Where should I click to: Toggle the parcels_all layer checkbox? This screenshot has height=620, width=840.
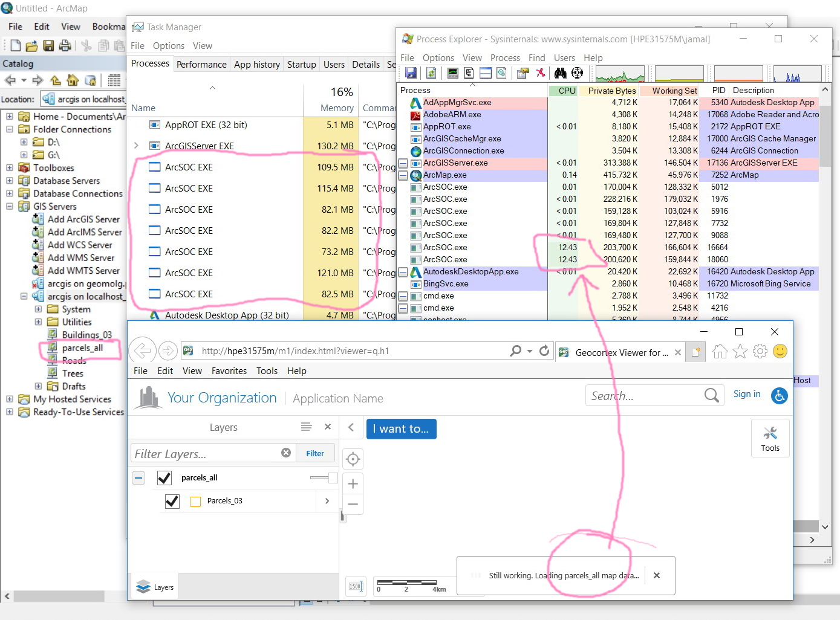164,478
